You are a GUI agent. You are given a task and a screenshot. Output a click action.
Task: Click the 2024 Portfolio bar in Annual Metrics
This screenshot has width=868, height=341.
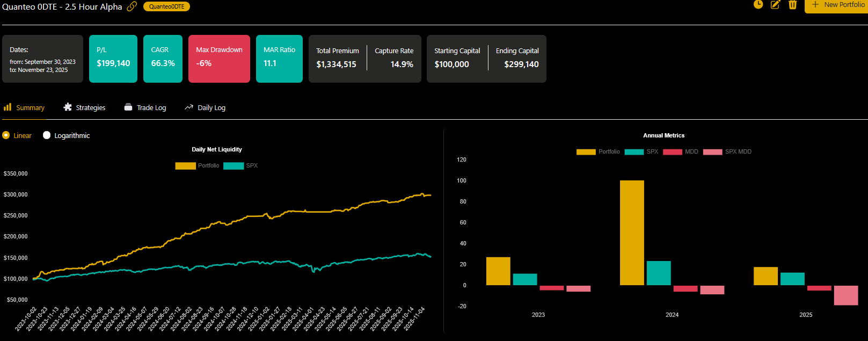click(x=632, y=233)
